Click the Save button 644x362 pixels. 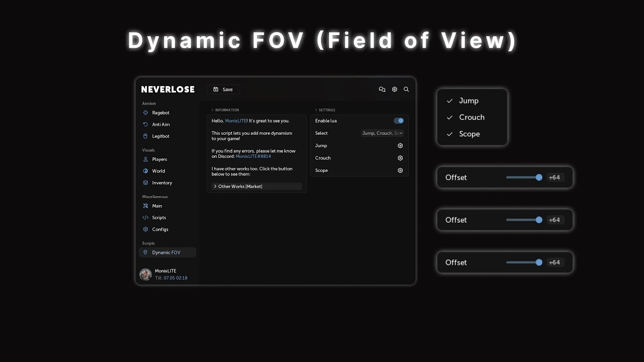pyautogui.click(x=223, y=89)
